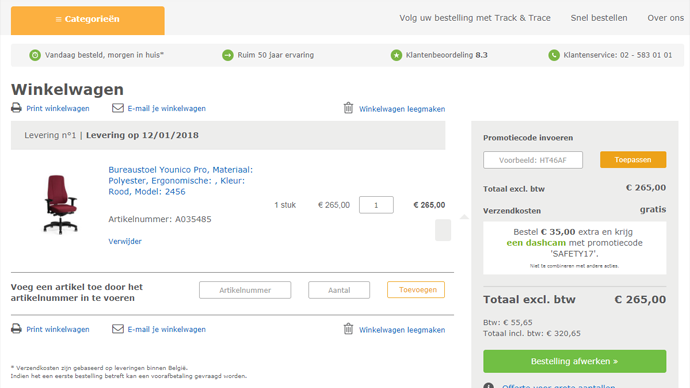Click the red office chair thumbnail

coord(60,204)
